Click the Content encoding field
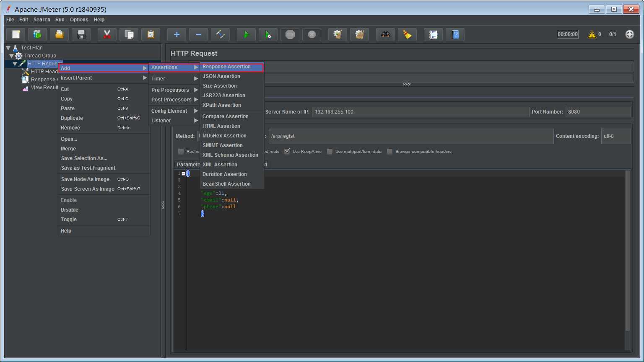 coord(616,136)
